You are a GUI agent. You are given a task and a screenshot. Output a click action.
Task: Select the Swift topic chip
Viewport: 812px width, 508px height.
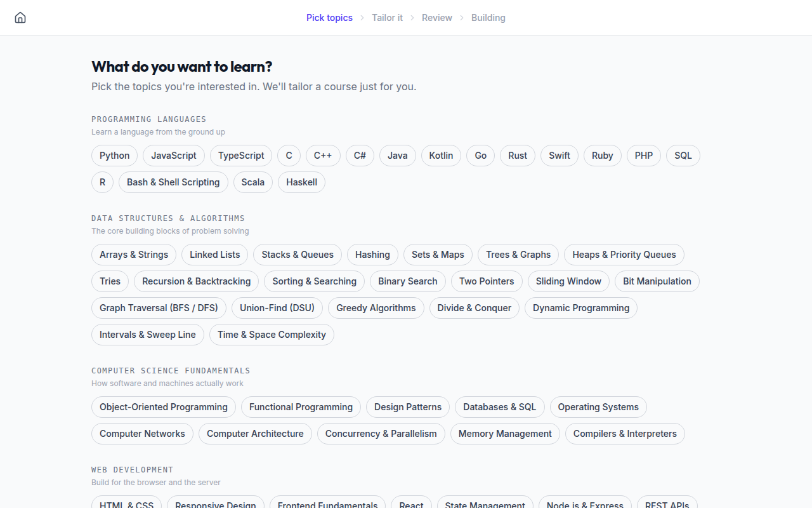pyautogui.click(x=560, y=156)
